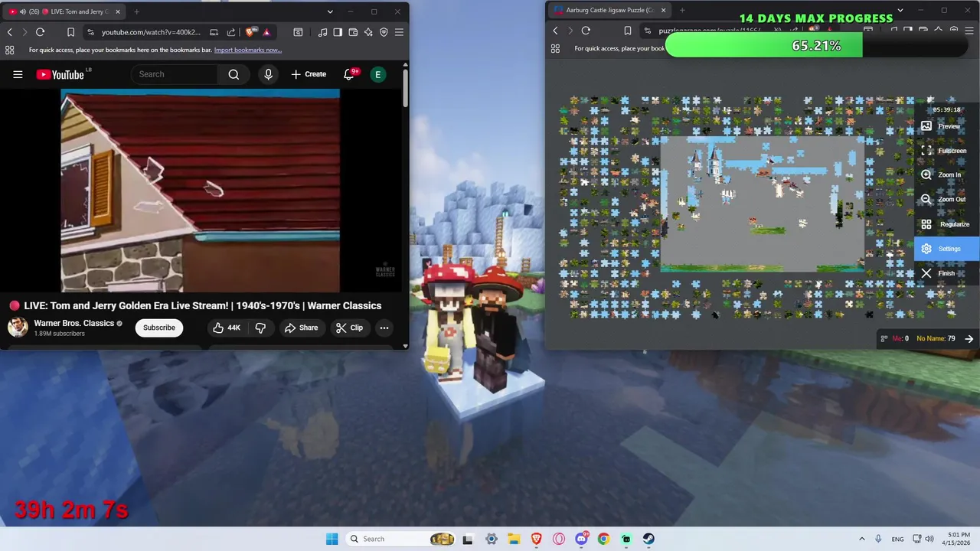Regularize the puzzle pieces
Viewport: 980px width, 551px height.
(x=947, y=224)
